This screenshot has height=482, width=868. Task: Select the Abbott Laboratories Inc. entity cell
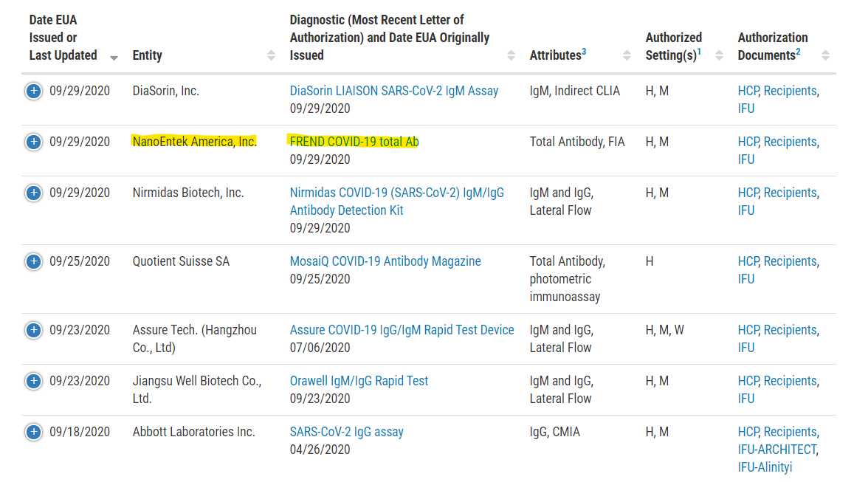tap(193, 432)
